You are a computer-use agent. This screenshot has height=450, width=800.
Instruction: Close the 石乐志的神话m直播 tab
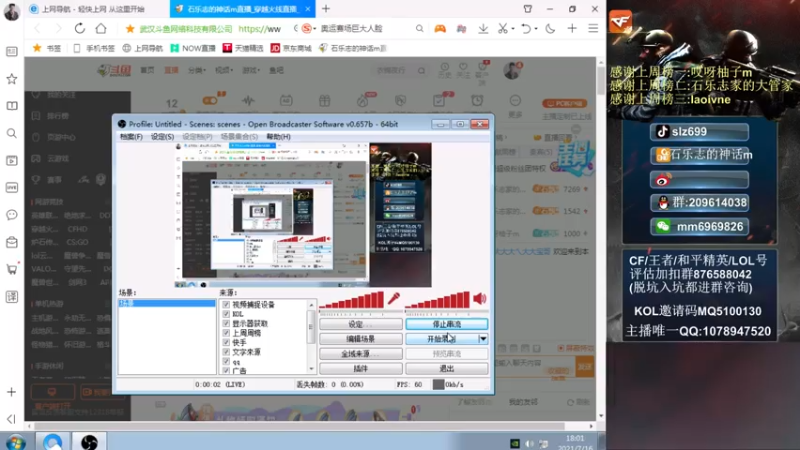[308, 9]
